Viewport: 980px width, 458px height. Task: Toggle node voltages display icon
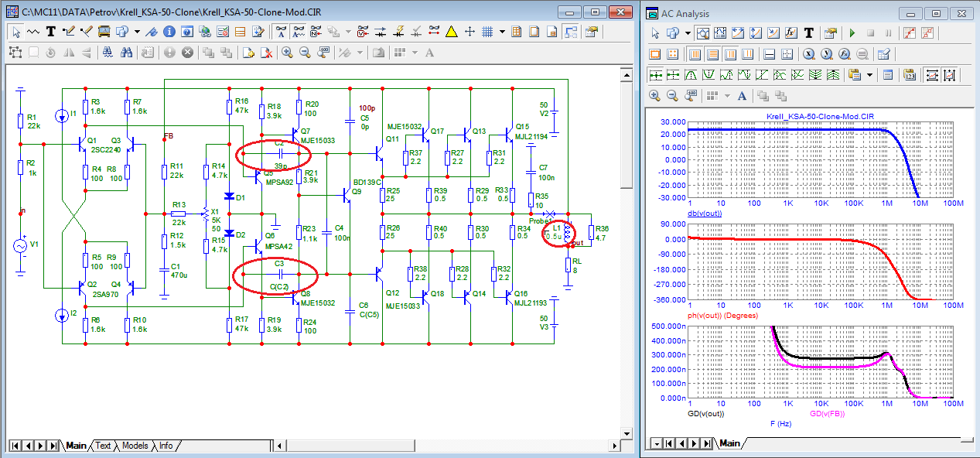tap(361, 32)
